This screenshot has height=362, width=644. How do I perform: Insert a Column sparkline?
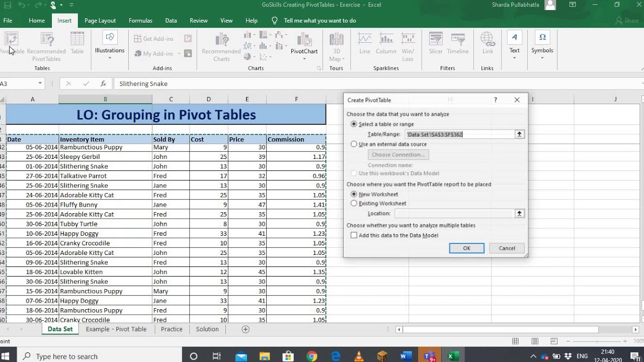pos(386,44)
